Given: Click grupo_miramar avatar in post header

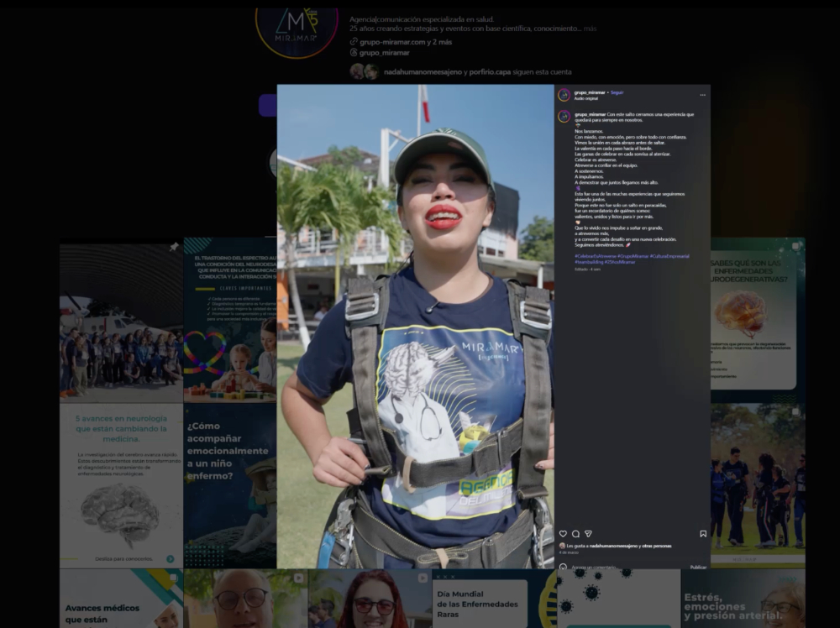Looking at the screenshot, I should [x=564, y=95].
